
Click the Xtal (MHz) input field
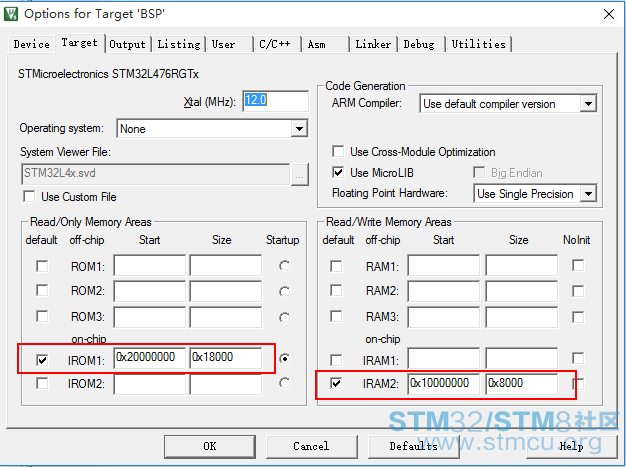[275, 101]
